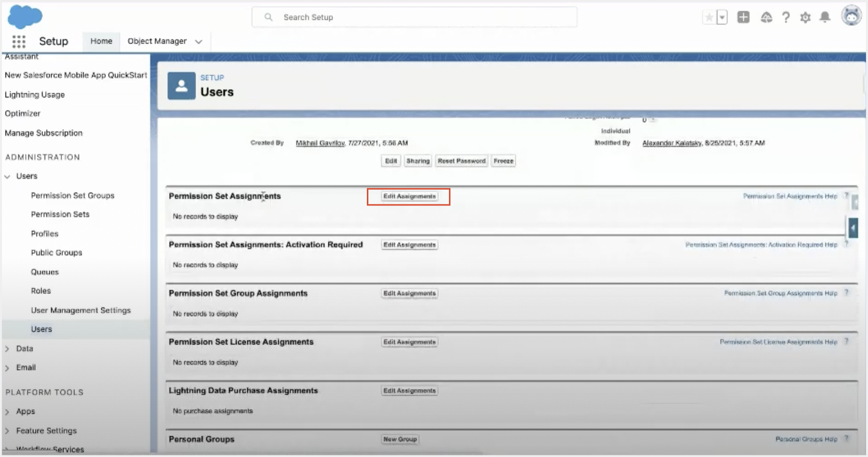Image resolution: width=868 pixels, height=457 pixels.
Task: Edit Assignments for Permission Set Group Assignments
Action: (x=409, y=294)
